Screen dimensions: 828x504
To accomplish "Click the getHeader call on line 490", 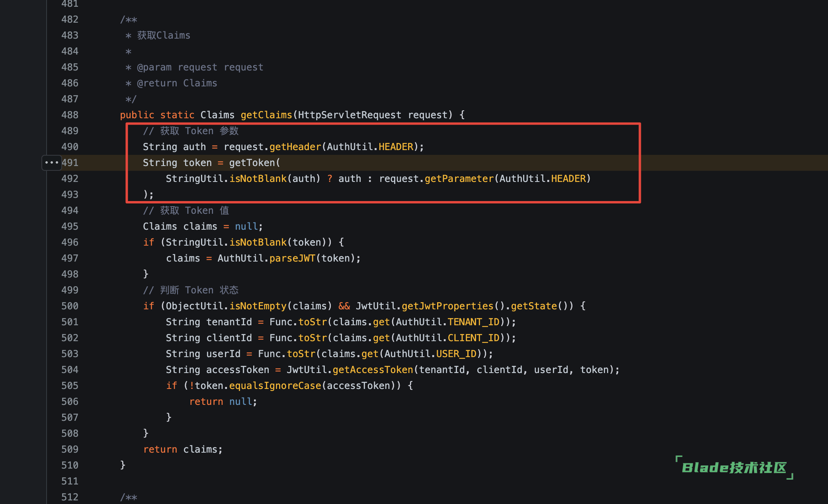I will tap(295, 147).
